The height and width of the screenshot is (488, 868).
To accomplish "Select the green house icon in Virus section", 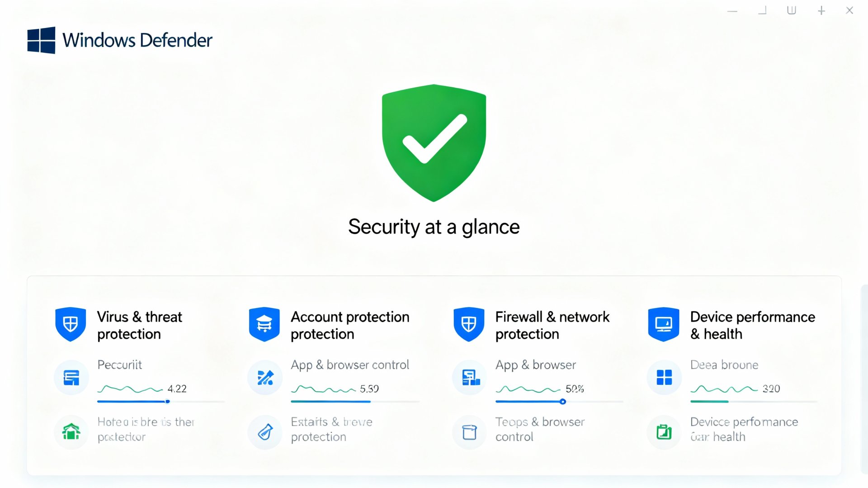I will (x=71, y=432).
